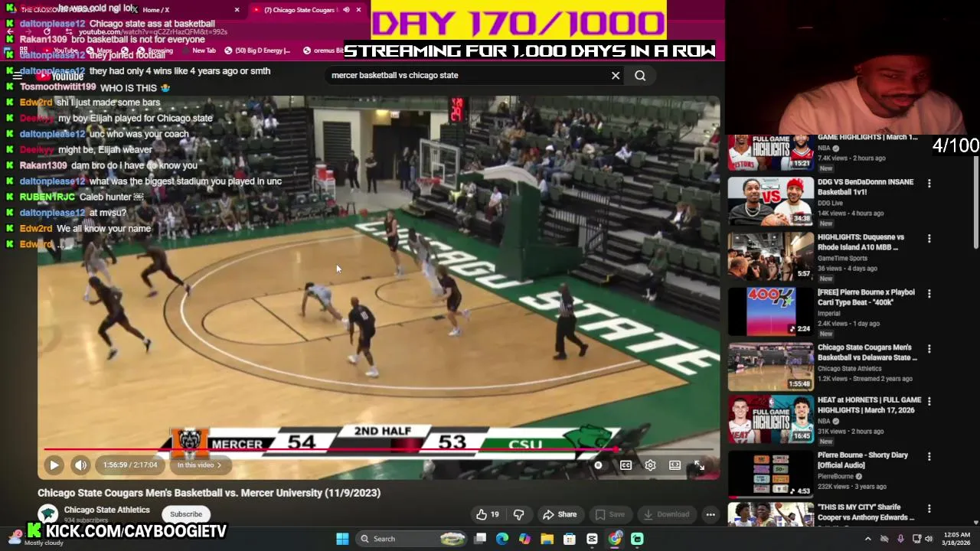Open the 'Maps' bookmark

(x=100, y=51)
